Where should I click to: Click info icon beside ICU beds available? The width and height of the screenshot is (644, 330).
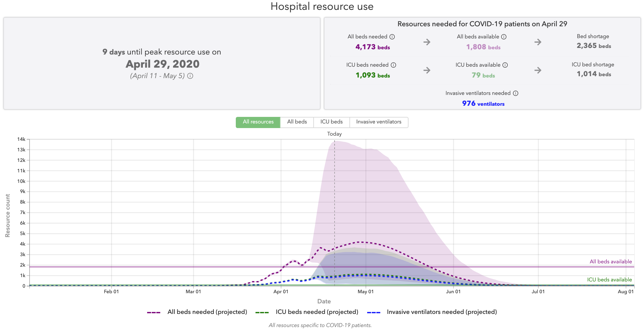pos(505,65)
